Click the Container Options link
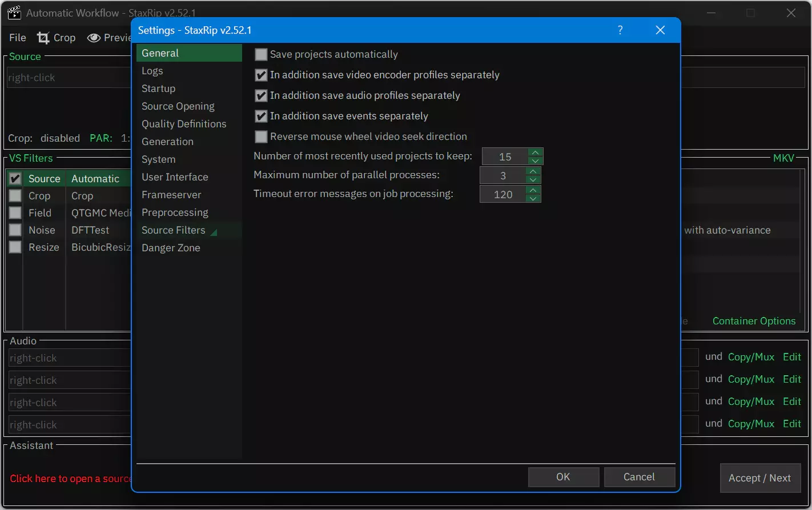The image size is (812, 510). click(754, 321)
